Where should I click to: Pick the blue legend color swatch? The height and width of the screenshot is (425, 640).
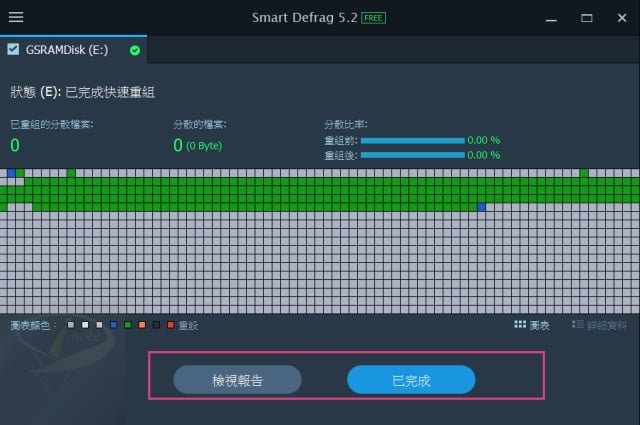tap(114, 325)
